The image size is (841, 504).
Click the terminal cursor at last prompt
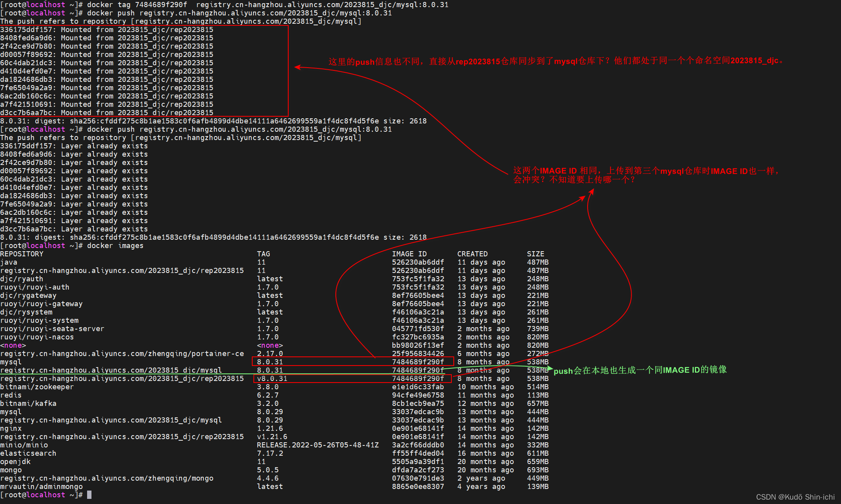point(89,495)
